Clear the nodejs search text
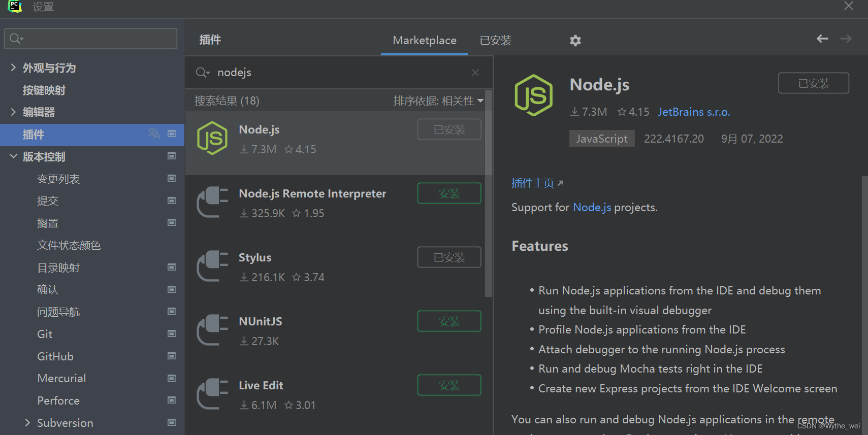This screenshot has width=868, height=435. click(x=475, y=73)
